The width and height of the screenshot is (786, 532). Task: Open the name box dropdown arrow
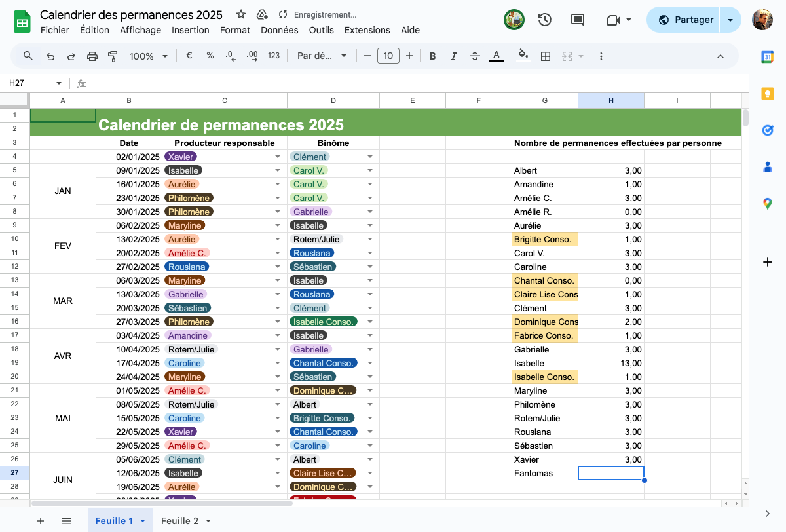[x=59, y=83]
